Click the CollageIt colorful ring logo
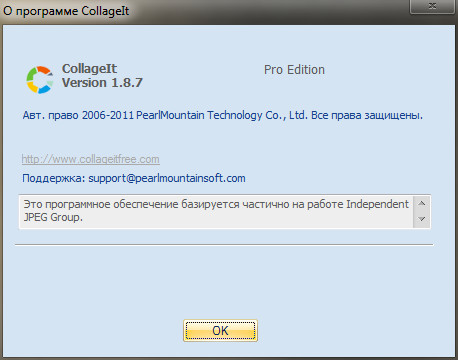The height and width of the screenshot is (360, 458). point(40,80)
